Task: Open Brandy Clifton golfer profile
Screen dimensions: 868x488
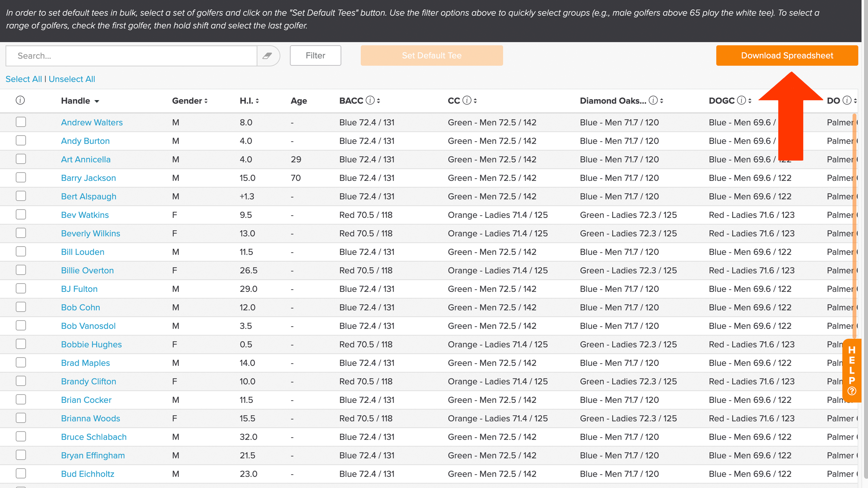Action: [x=89, y=382]
